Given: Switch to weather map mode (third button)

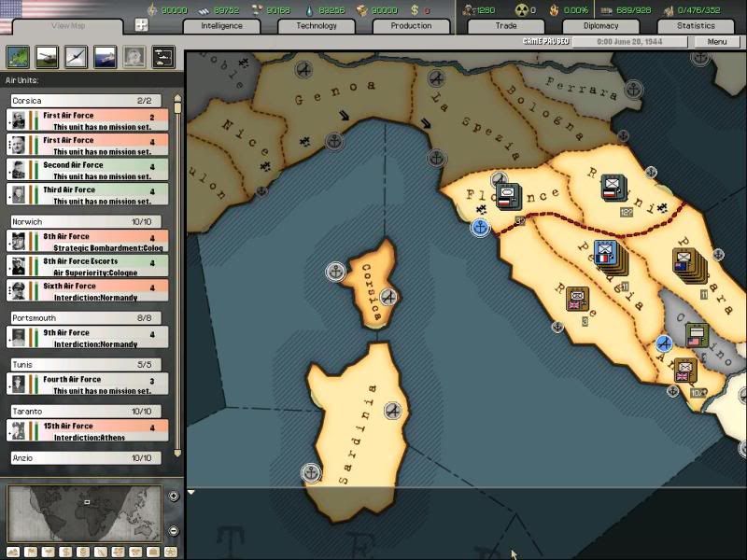Looking at the screenshot, I should pos(49,552).
